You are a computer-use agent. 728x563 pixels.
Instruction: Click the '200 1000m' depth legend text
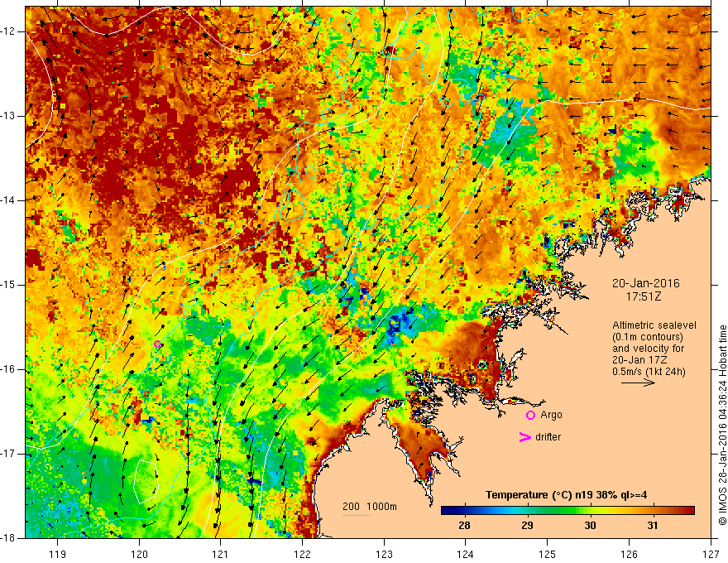point(370,507)
